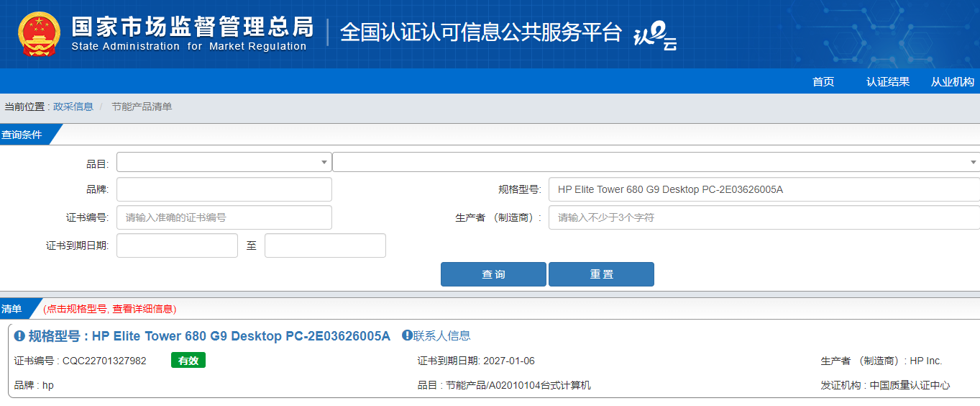Click info icon before 规格型号 heading

(19, 335)
